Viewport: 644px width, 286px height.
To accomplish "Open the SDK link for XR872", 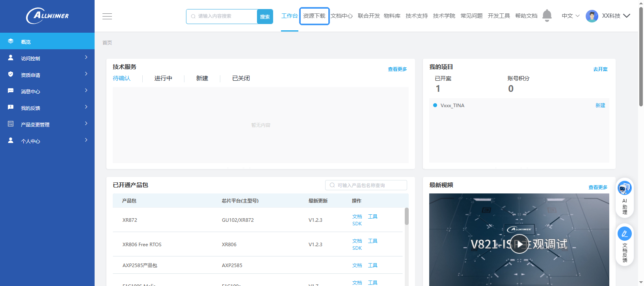I will pyautogui.click(x=357, y=224).
